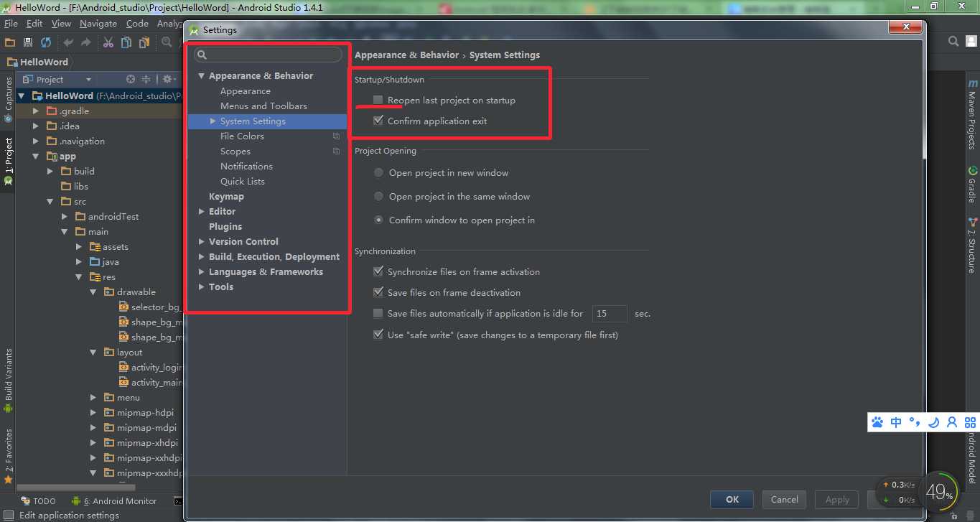Open the Favorites side tool window

click(x=8, y=455)
